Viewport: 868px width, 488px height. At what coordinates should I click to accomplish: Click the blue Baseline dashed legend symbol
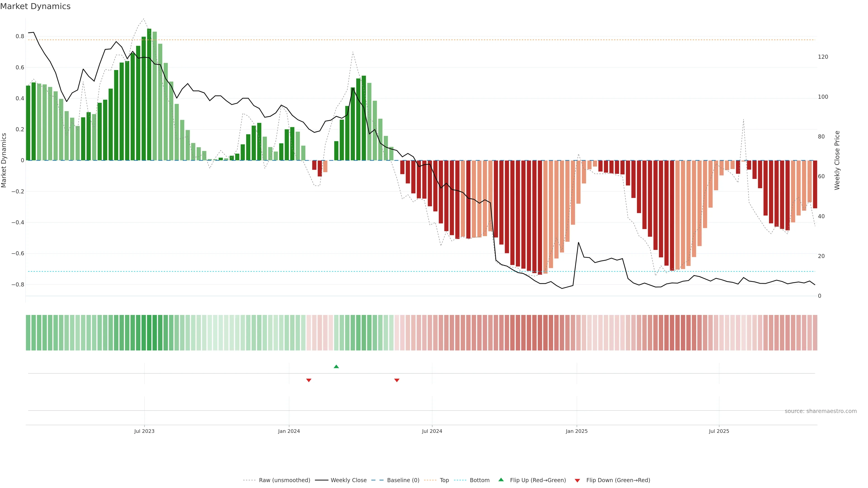coord(377,480)
